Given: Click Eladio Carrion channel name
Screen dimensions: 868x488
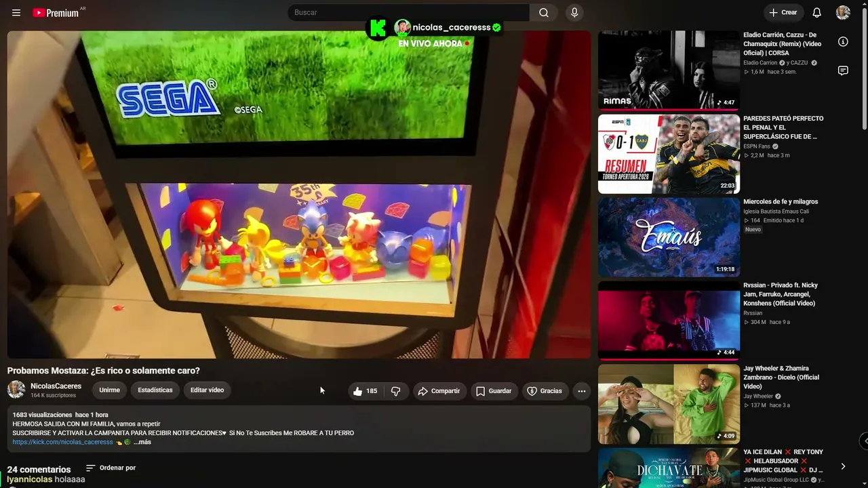Looking at the screenshot, I should [760, 63].
